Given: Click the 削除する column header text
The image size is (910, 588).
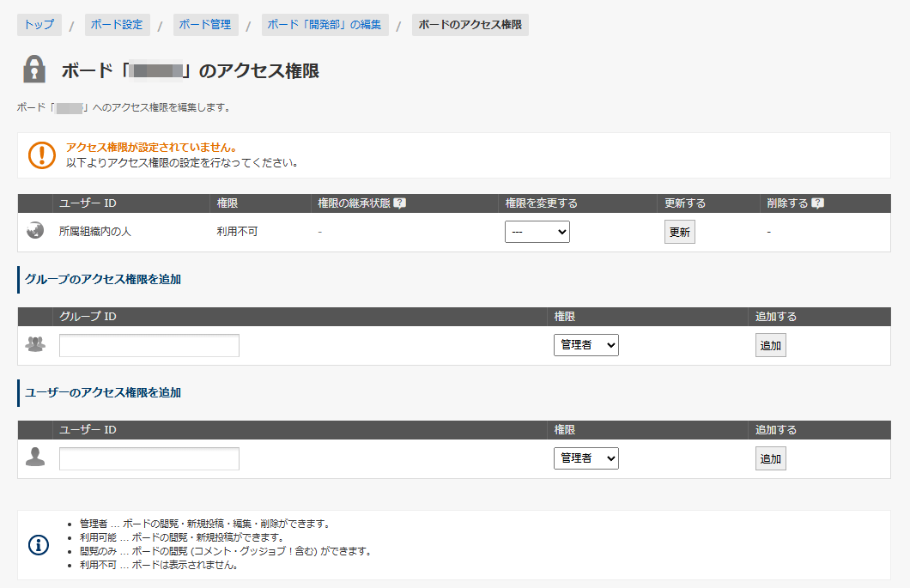Looking at the screenshot, I should tap(787, 203).
